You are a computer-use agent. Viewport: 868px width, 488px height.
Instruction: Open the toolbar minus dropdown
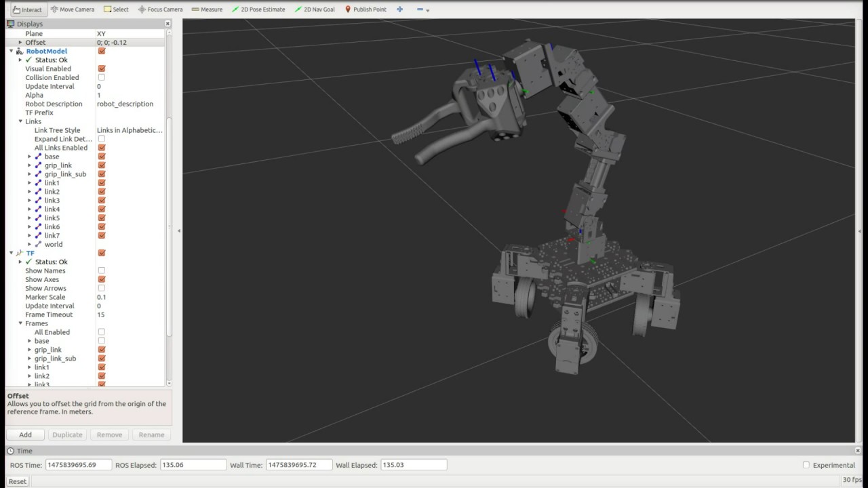tap(423, 9)
